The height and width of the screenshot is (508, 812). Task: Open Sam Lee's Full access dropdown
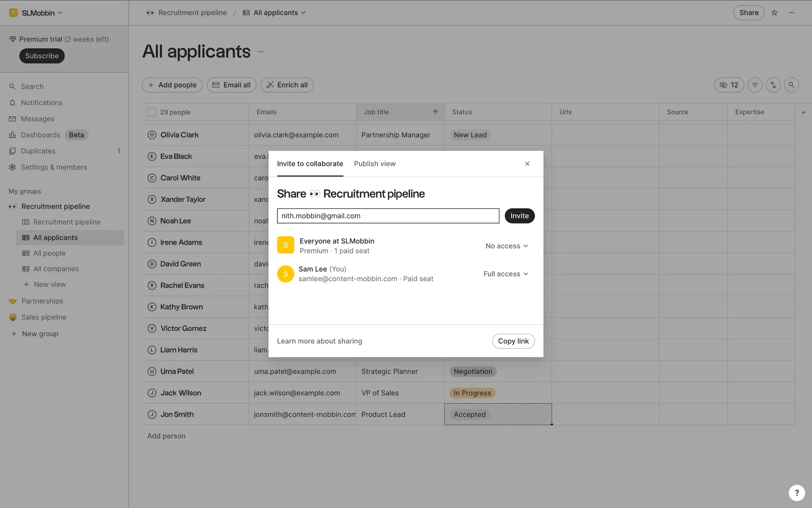(x=506, y=274)
